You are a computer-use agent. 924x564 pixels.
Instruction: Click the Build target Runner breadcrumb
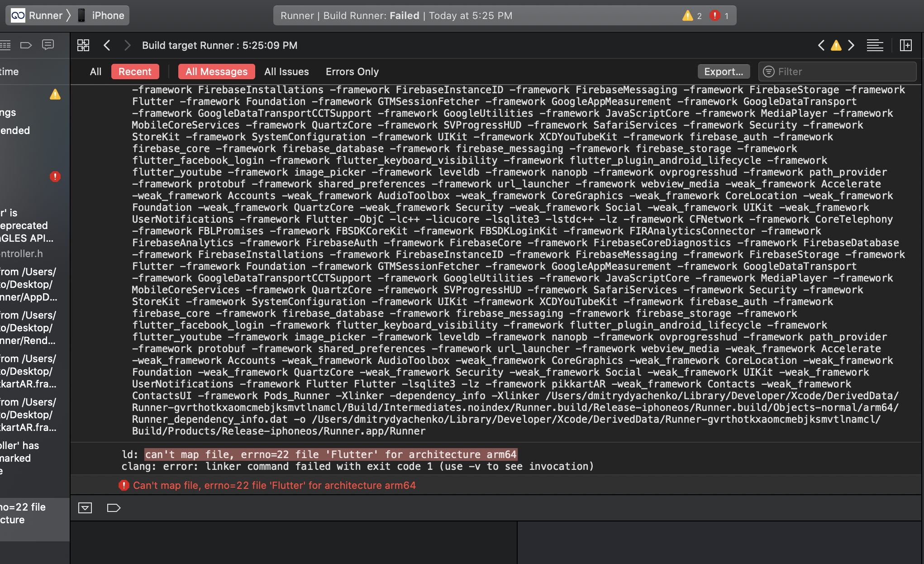(219, 45)
